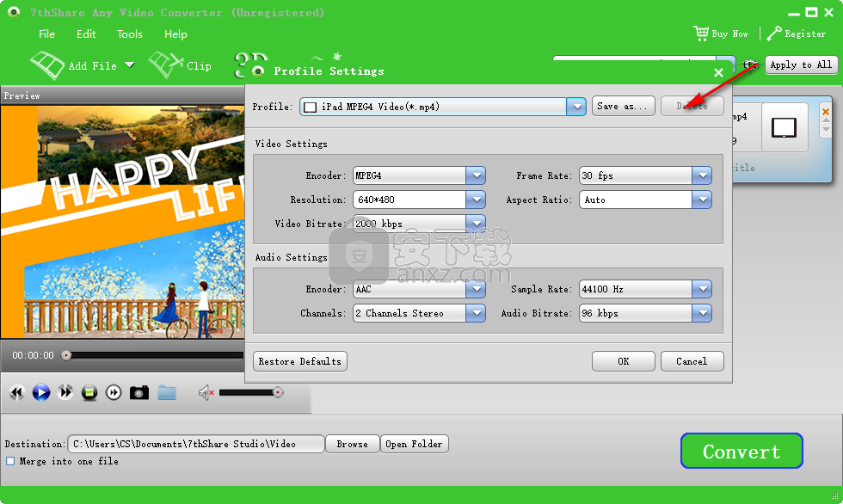Play the preview video

pos(41,393)
